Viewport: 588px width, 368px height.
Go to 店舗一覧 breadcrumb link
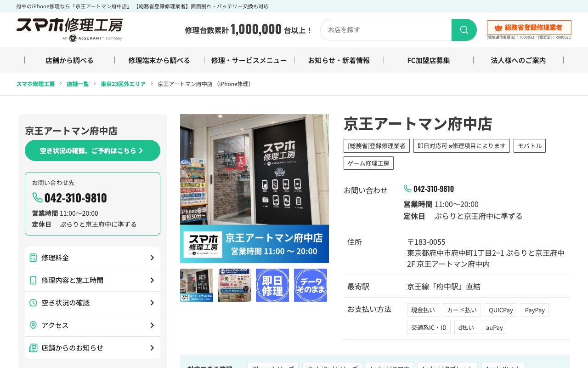[x=78, y=84]
